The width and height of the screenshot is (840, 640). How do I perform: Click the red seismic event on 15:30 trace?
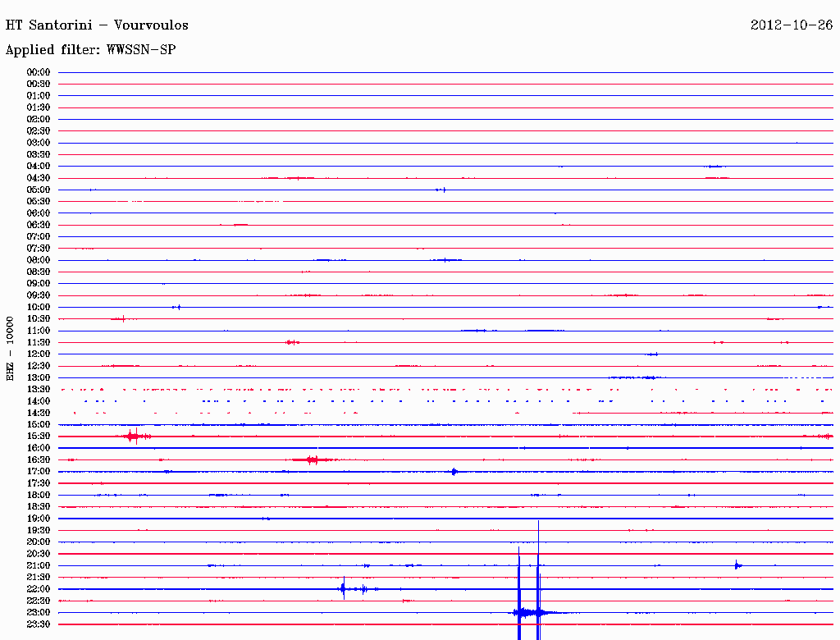tap(134, 437)
